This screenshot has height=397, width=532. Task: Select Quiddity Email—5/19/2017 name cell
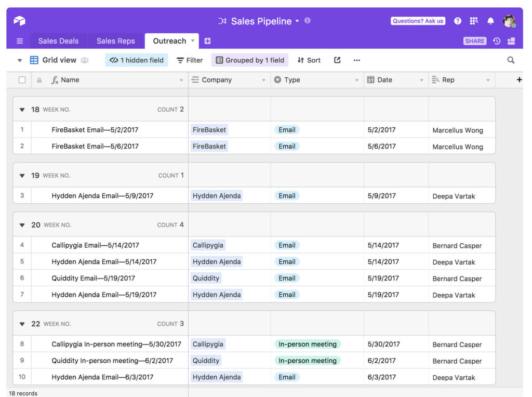point(110,278)
